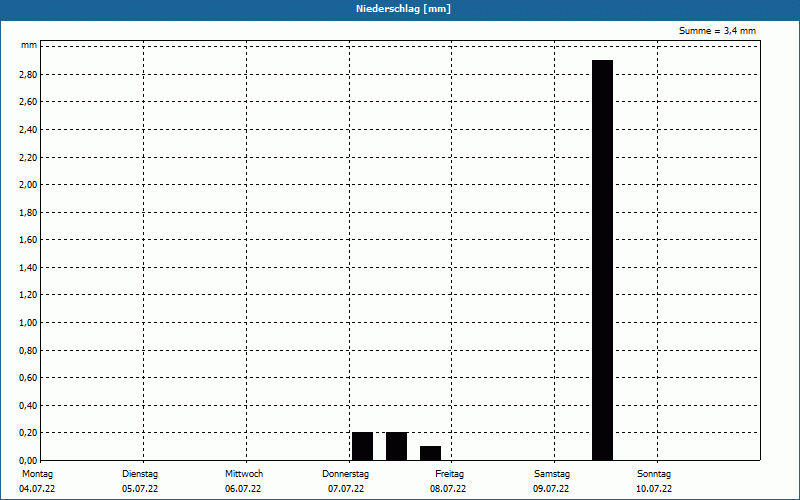Click the date '10.07.22'
Screen dimensions: 800x500
click(654, 489)
